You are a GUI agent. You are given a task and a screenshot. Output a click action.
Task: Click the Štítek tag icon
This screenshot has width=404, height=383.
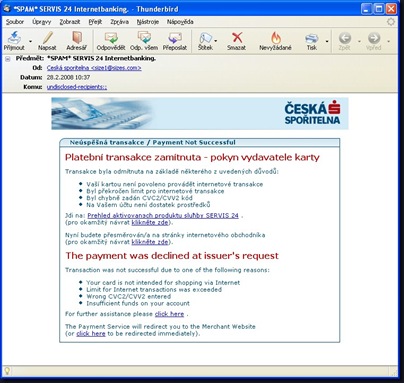click(x=205, y=41)
